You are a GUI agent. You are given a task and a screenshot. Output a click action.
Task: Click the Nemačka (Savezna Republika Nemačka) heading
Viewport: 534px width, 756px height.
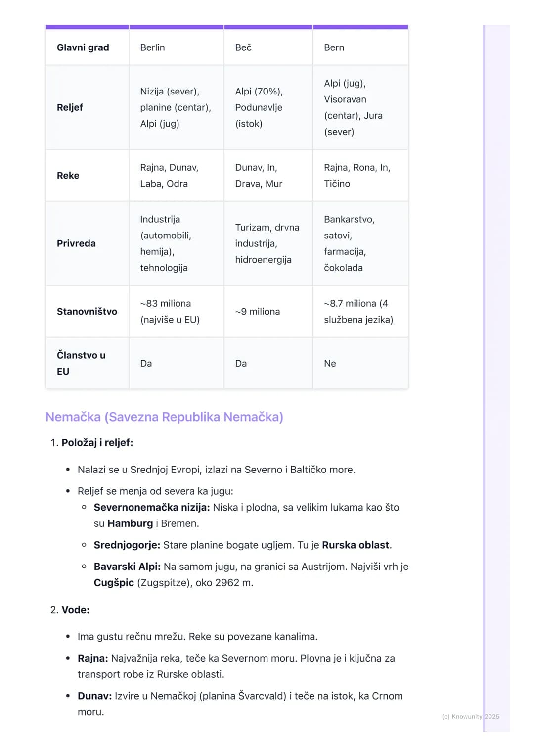(164, 417)
